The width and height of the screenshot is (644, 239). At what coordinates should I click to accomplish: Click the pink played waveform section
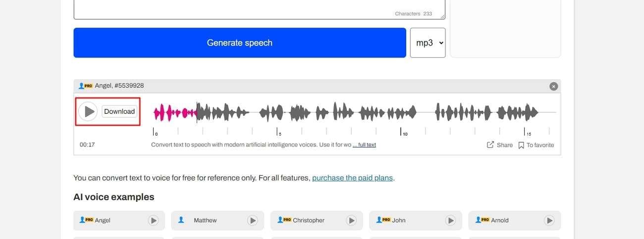point(173,113)
